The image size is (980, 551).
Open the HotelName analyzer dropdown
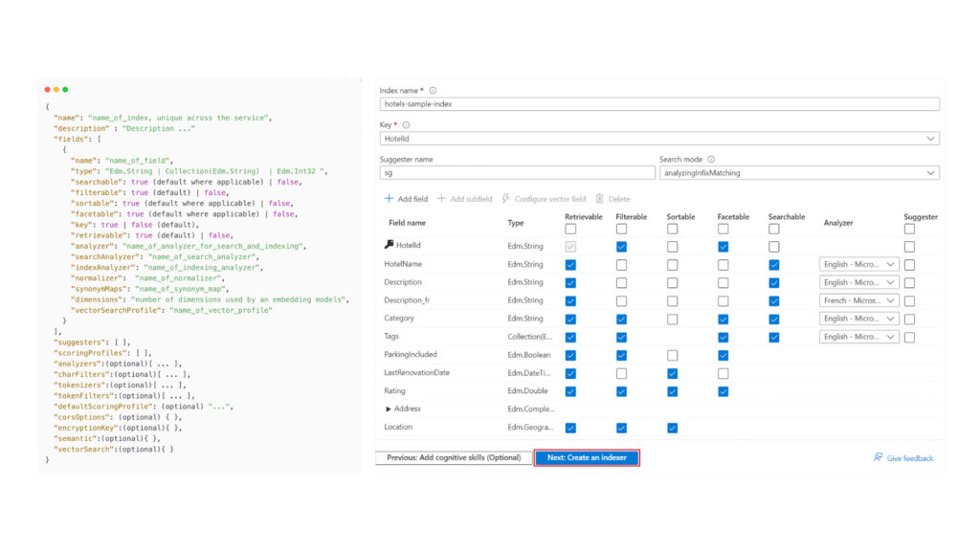859,264
